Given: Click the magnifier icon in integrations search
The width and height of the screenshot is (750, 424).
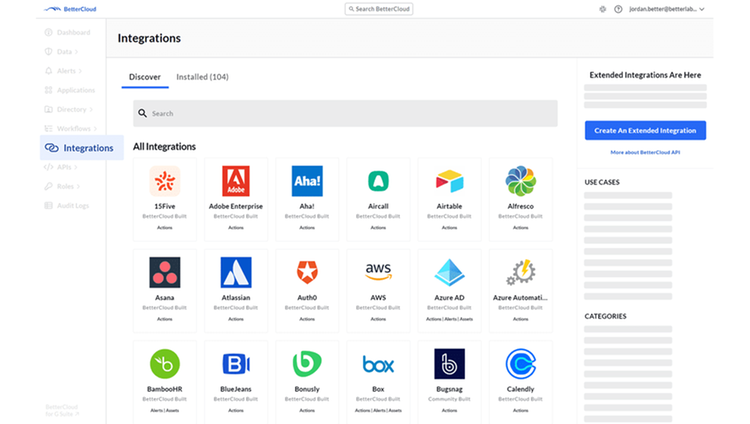Looking at the screenshot, I should pyautogui.click(x=142, y=113).
